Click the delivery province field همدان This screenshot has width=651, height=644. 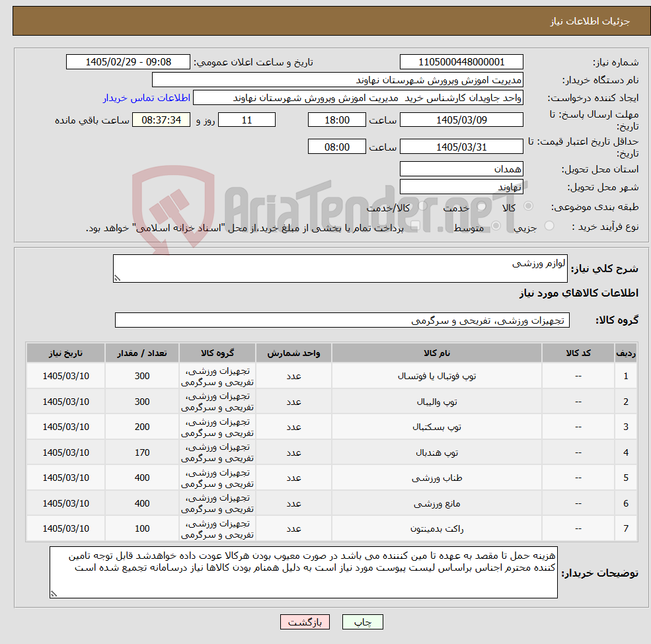click(461, 169)
